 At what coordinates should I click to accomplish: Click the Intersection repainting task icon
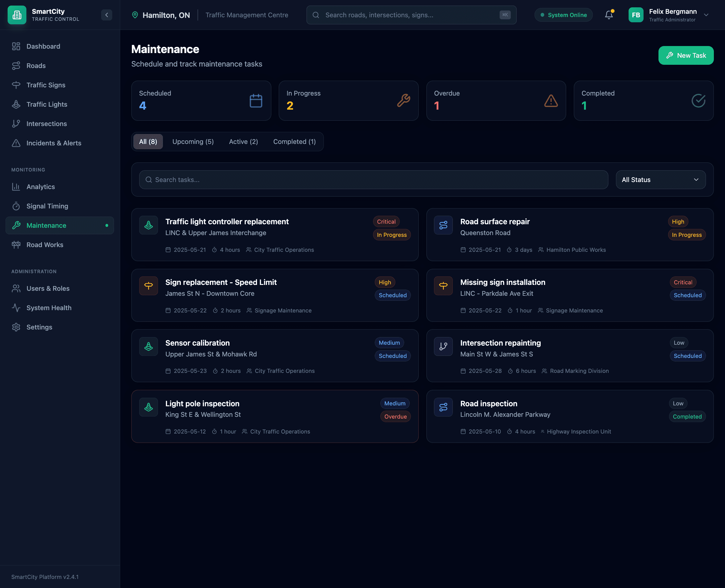[x=443, y=346]
